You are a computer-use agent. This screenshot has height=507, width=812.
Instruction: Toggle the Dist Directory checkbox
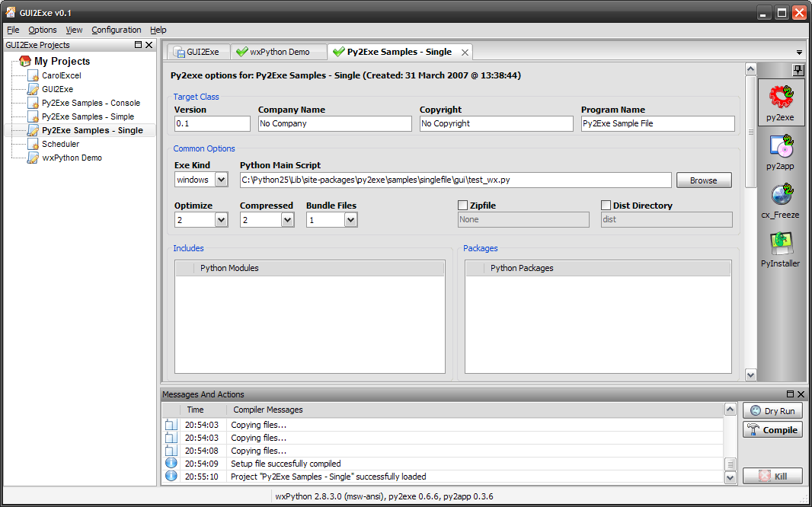pyautogui.click(x=606, y=206)
